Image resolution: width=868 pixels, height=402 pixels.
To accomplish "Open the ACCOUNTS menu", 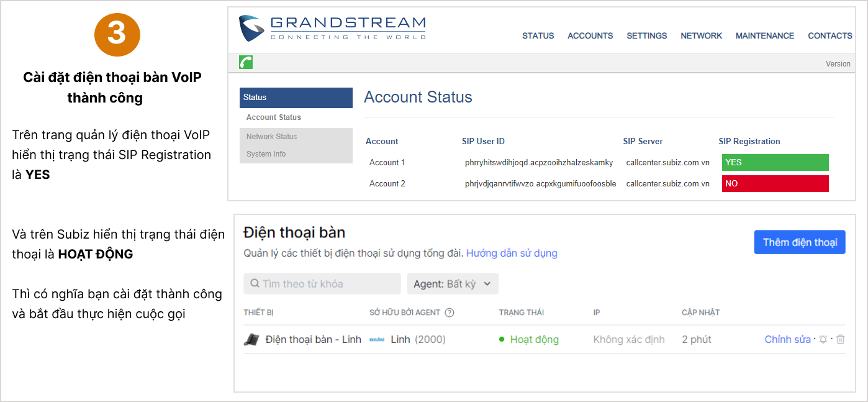I will (x=590, y=36).
